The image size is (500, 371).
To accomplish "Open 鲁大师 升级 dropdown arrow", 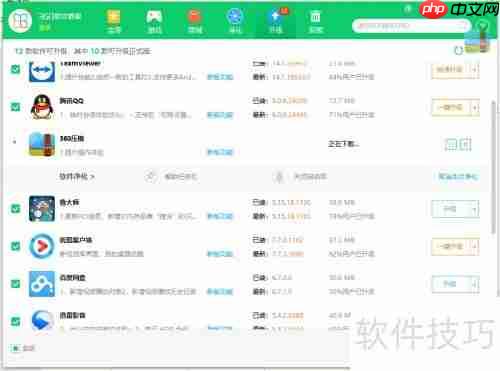I will pos(474,209).
